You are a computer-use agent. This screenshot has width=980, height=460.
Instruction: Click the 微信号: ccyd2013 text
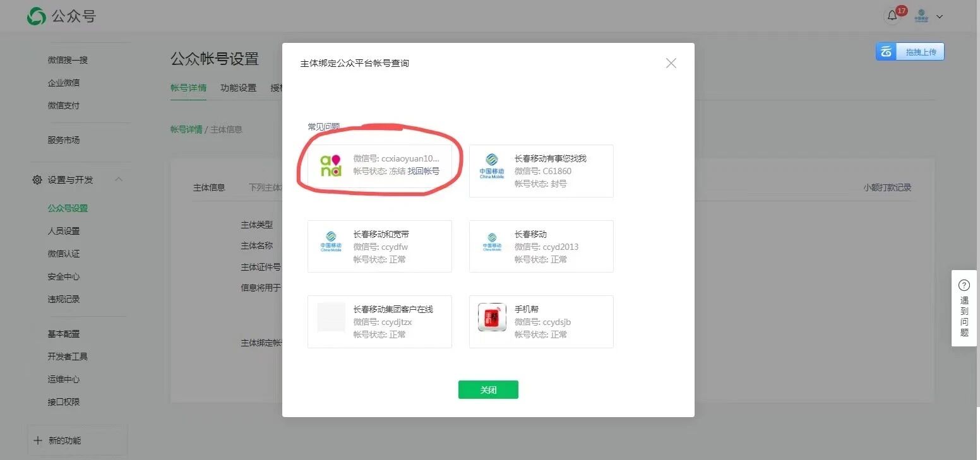point(546,247)
